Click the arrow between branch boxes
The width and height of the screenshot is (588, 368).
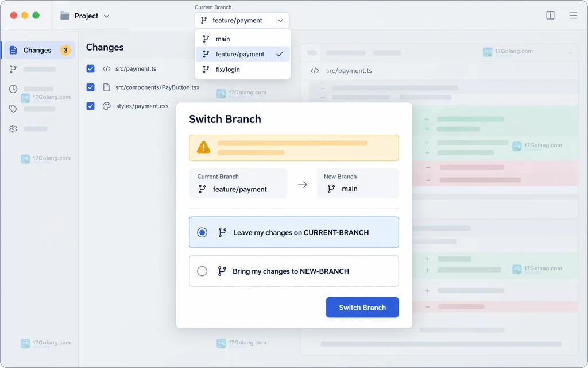coord(303,185)
